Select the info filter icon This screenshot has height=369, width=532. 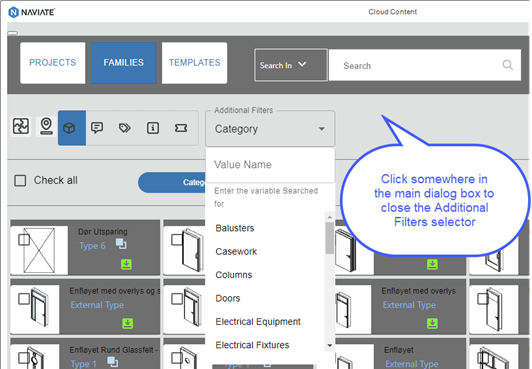pyautogui.click(x=153, y=128)
